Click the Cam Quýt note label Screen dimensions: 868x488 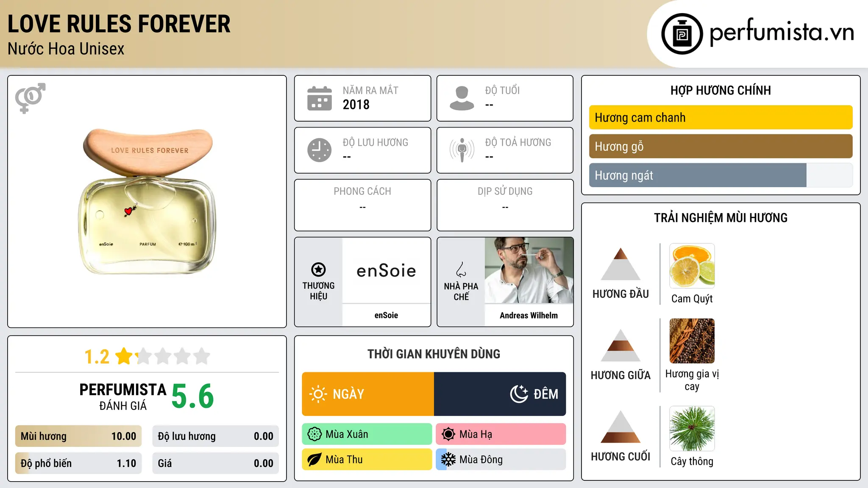pos(692,299)
